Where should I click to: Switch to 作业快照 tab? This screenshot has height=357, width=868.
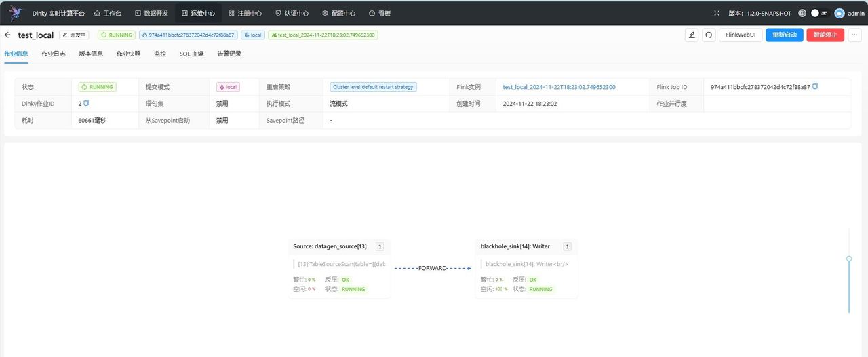[x=128, y=53]
